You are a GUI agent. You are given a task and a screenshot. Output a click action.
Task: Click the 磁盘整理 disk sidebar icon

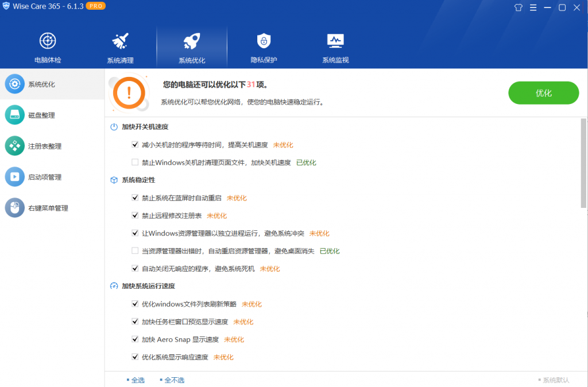[14, 115]
